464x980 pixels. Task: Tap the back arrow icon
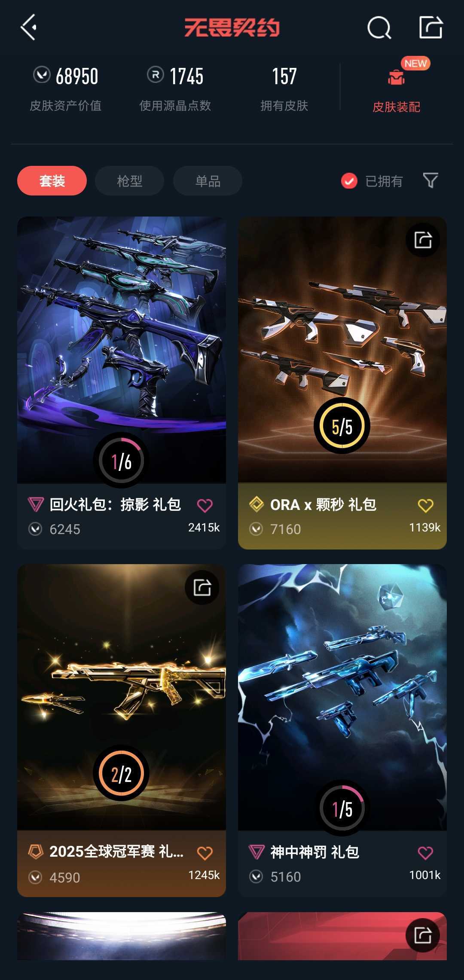pos(28,27)
